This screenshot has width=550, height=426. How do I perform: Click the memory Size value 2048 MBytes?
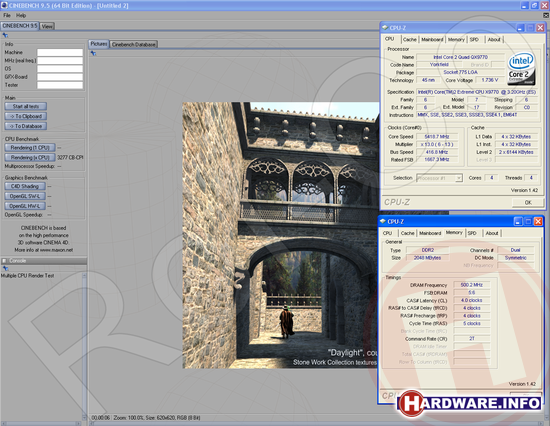pyautogui.click(x=427, y=258)
